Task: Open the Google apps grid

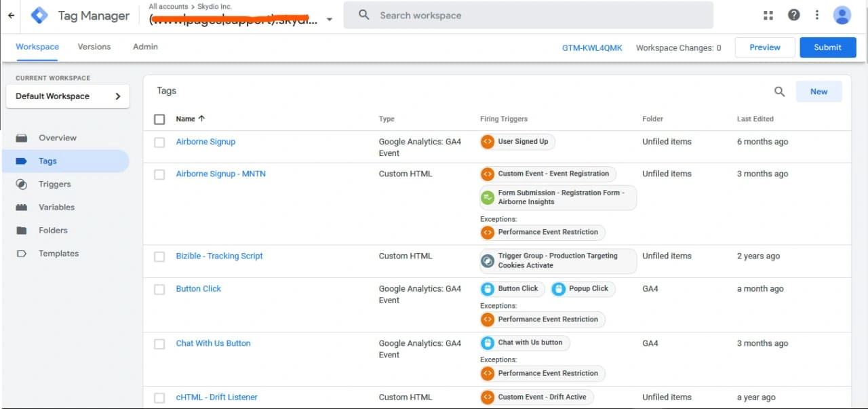Action: coord(768,15)
